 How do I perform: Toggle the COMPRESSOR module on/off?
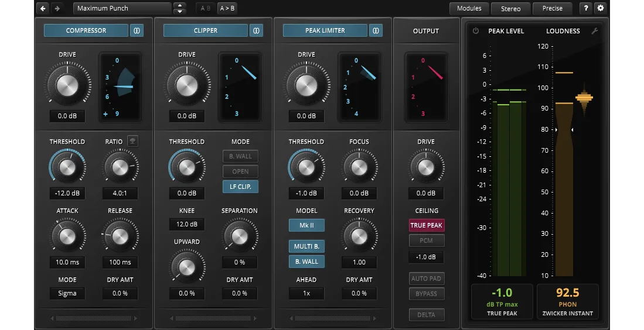coord(86,30)
